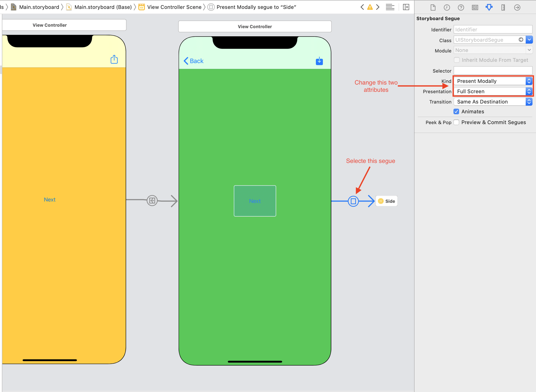
Task: Click the Next button on green view controller
Action: [255, 201]
